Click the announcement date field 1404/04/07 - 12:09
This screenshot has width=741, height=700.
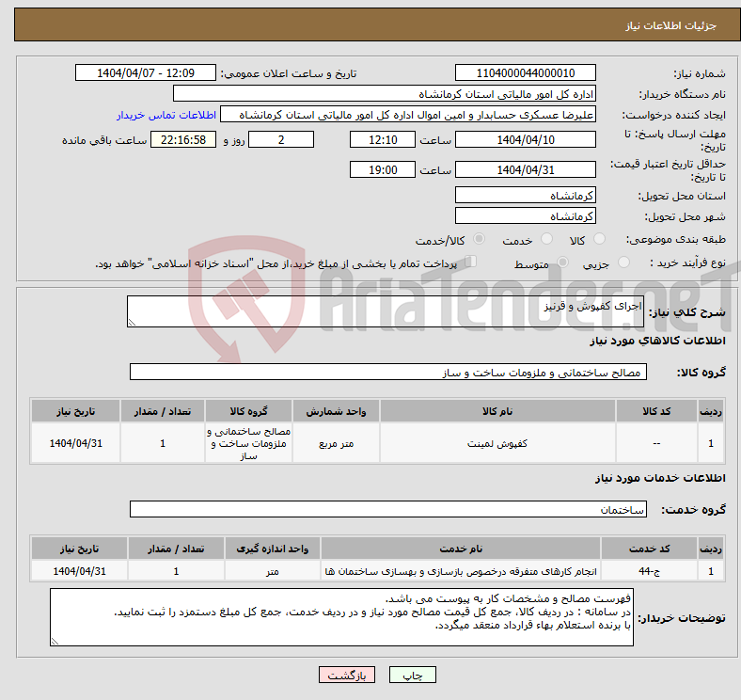(146, 72)
